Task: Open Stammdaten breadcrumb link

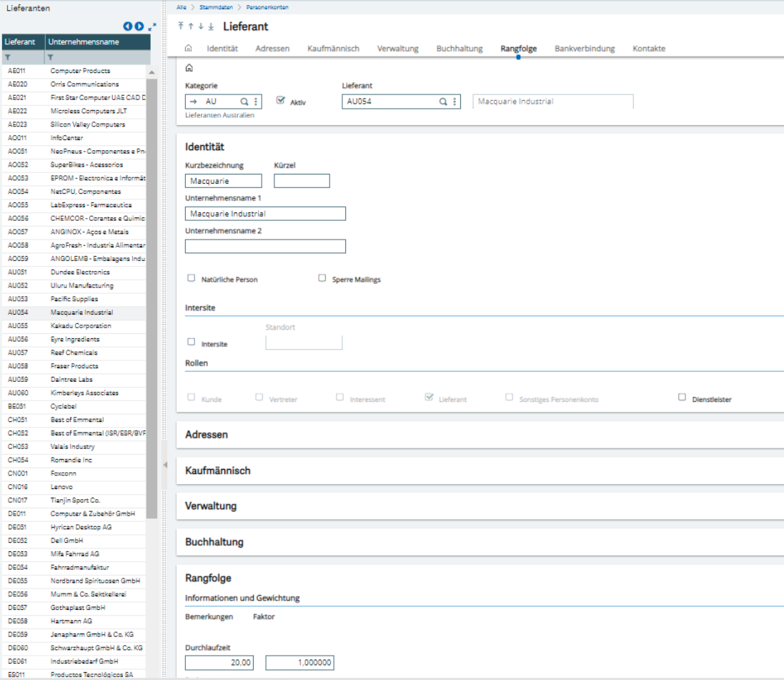Action: tap(216, 7)
